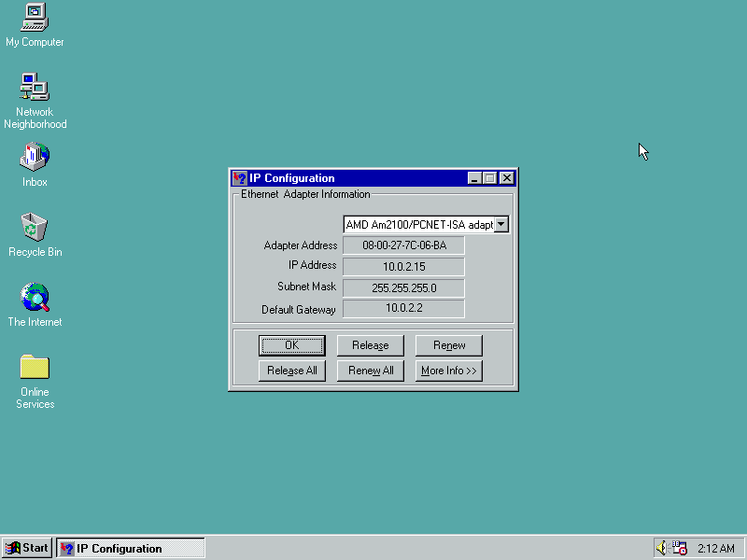The height and width of the screenshot is (560, 747).
Task: Open the My Computer desktop icon
Action: [35, 17]
